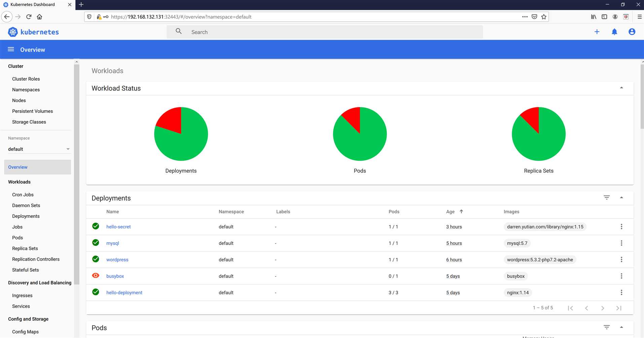Viewport: 644px width, 338px height.
Task: Click busybox red error status icon
Action: coord(96,276)
